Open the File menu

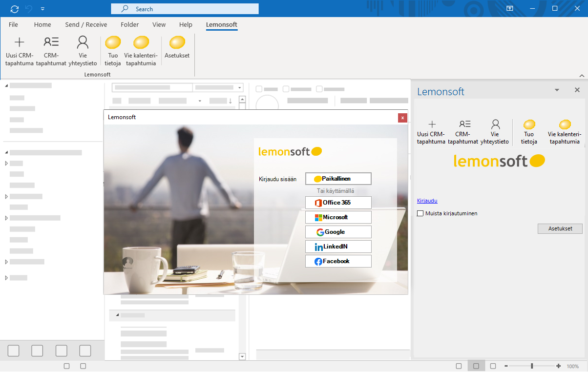click(13, 24)
